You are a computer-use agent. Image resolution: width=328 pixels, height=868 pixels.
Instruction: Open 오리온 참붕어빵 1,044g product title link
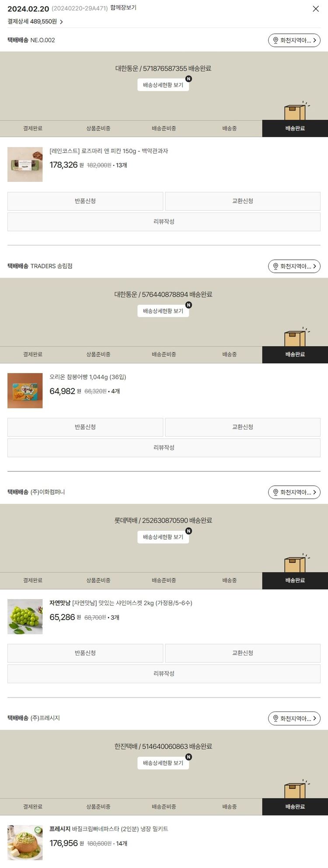click(87, 377)
